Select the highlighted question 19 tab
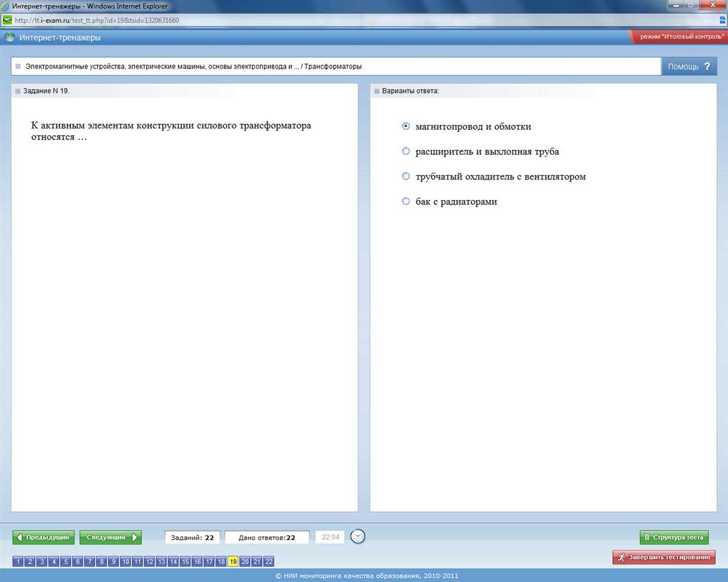Screen dimensions: 728x582 233,561
